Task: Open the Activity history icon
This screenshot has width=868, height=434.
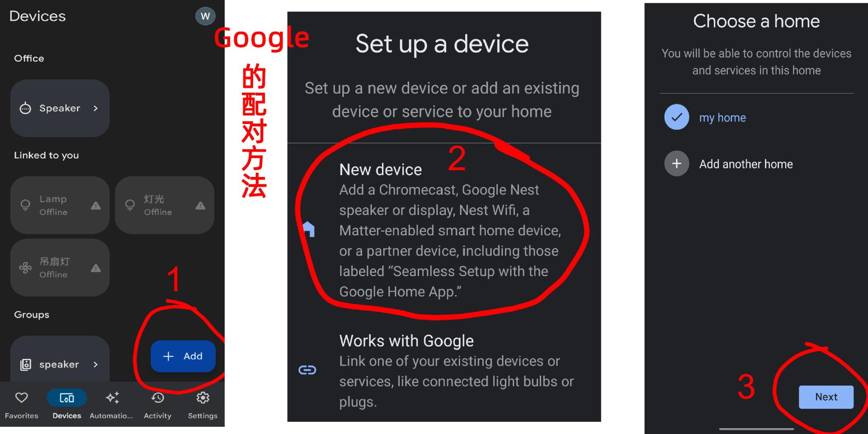Action: tap(157, 398)
